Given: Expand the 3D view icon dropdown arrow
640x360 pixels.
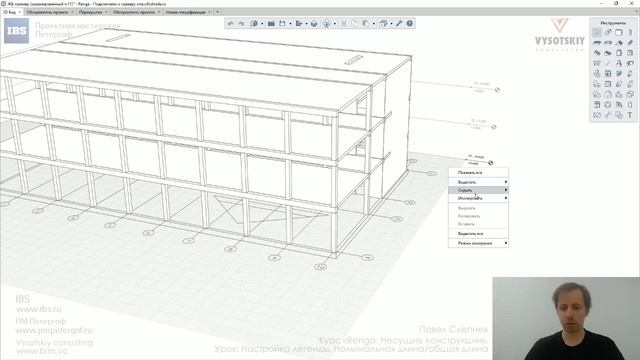Looking at the screenshot, I should point(262,24).
